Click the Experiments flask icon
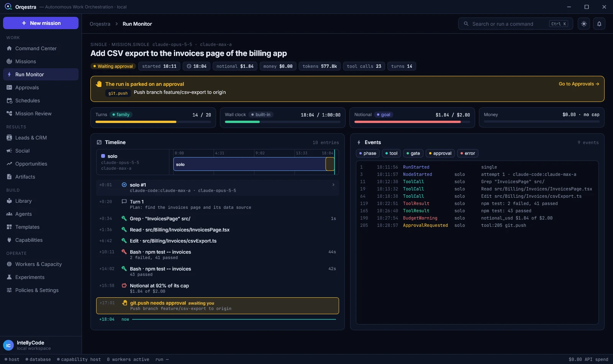Screen dimensions: 613x364 tap(10, 277)
